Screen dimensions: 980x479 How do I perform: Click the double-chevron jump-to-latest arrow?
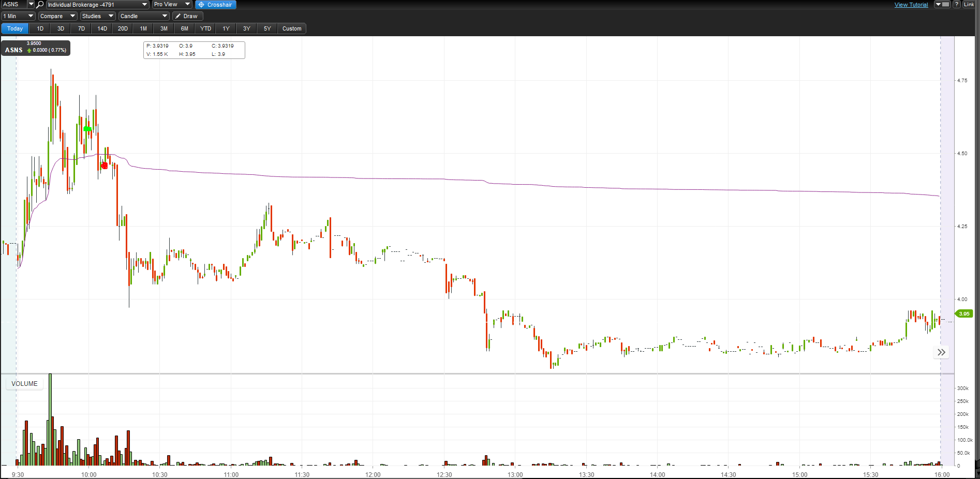click(x=941, y=352)
